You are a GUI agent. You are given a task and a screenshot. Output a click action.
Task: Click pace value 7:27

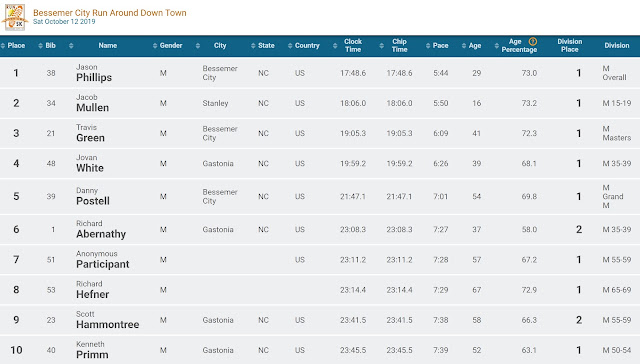pyautogui.click(x=441, y=230)
